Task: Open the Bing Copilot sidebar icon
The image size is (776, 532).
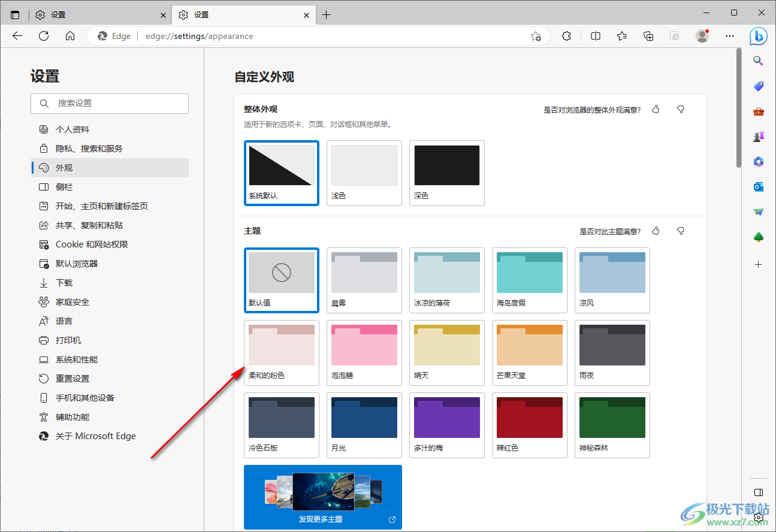Action: point(758,36)
